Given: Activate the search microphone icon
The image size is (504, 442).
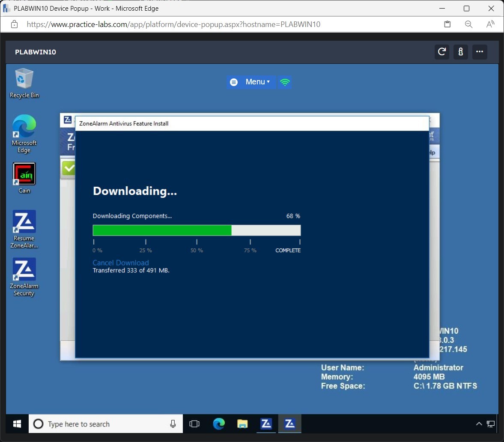Looking at the screenshot, I should click(x=173, y=424).
